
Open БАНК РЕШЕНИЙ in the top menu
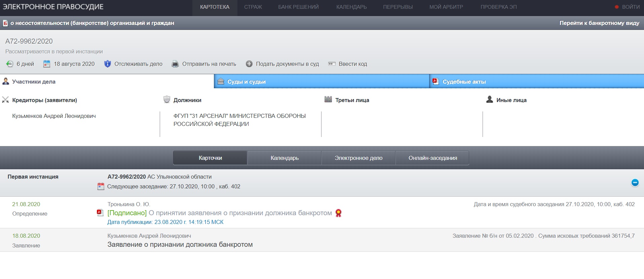tap(298, 7)
